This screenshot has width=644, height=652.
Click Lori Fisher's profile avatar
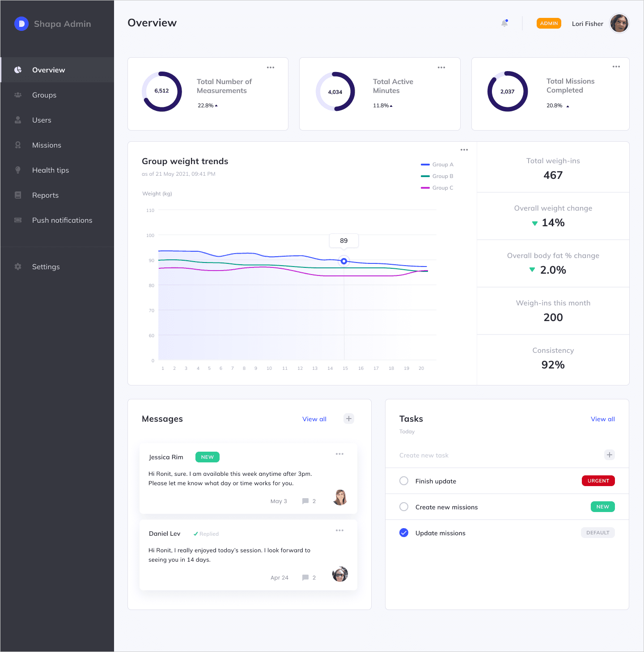click(619, 23)
